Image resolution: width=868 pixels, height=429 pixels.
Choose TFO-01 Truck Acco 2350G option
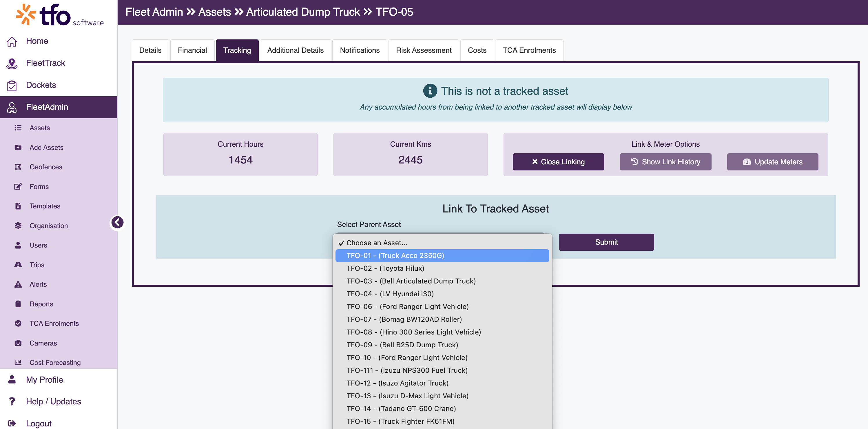442,255
